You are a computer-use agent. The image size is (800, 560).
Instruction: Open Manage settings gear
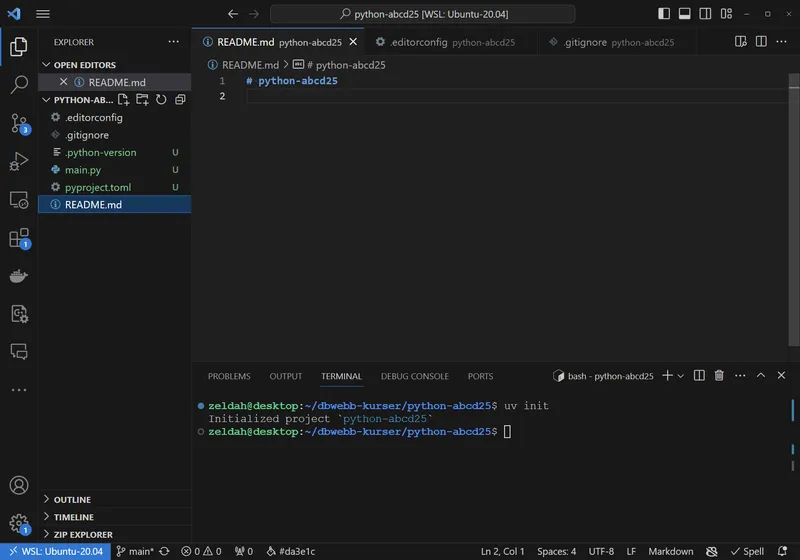point(19,523)
